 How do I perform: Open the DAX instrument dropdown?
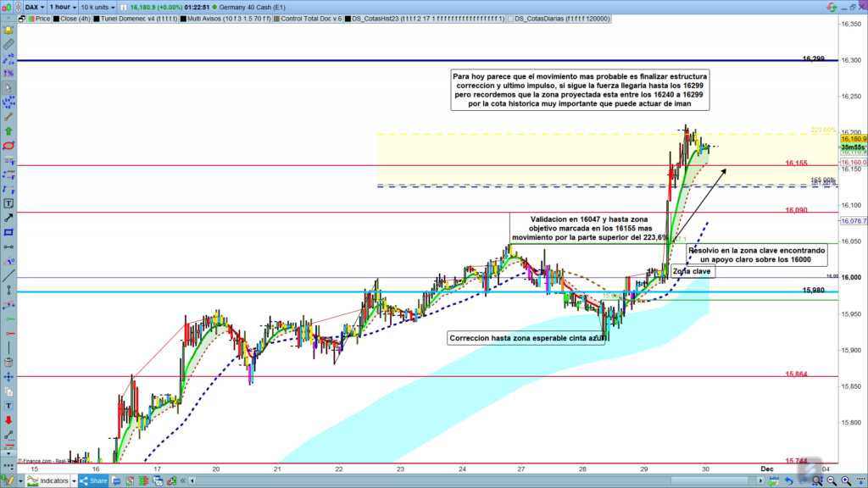33,6
